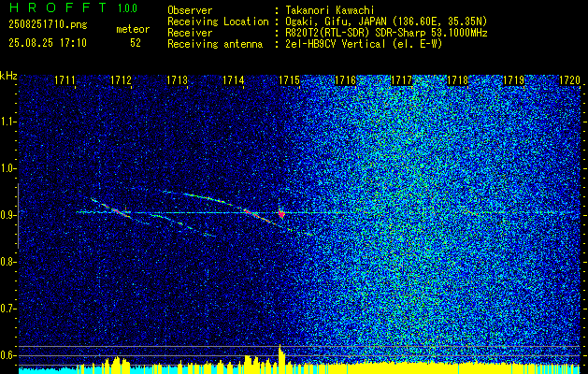Click the red meteor echo burst near 1715
The height and width of the screenshot is (374, 588).
(x=281, y=214)
